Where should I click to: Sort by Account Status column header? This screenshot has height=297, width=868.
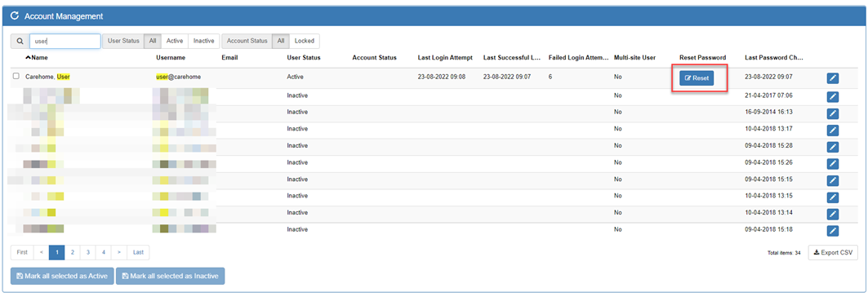point(374,57)
